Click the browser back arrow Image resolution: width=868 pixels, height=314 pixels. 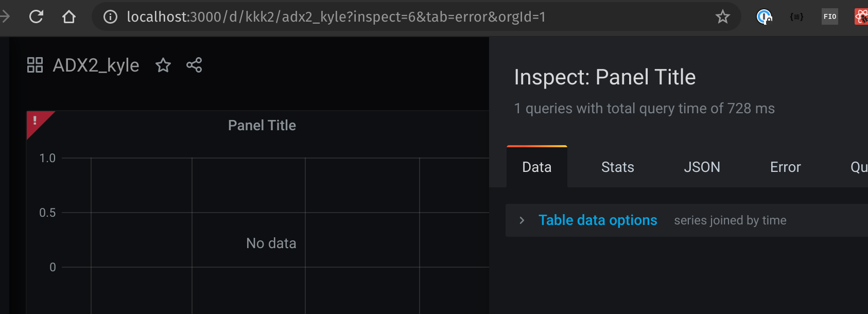5,16
